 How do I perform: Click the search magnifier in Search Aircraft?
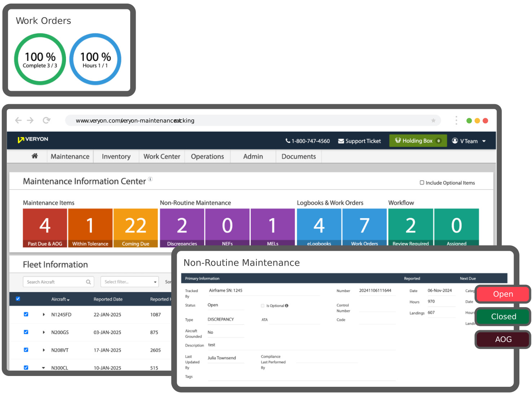coord(88,282)
